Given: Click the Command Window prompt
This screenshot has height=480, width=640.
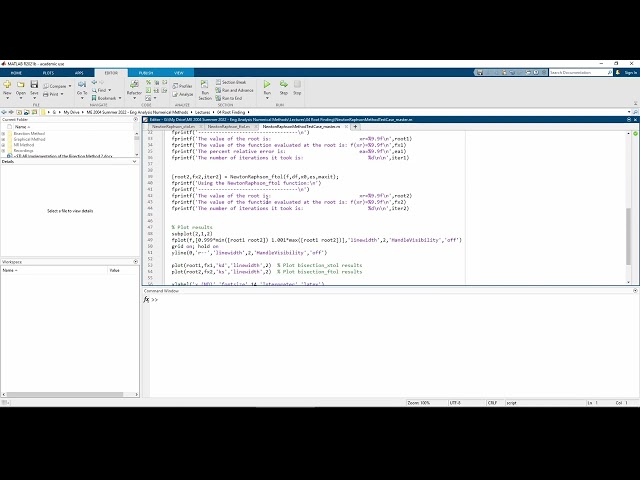Looking at the screenshot, I should click(x=154, y=300).
